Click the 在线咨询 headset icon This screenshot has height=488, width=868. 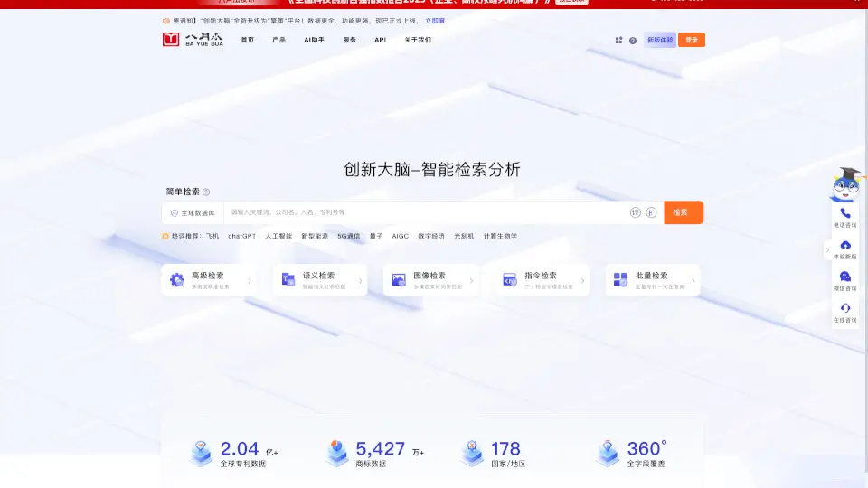coord(845,308)
